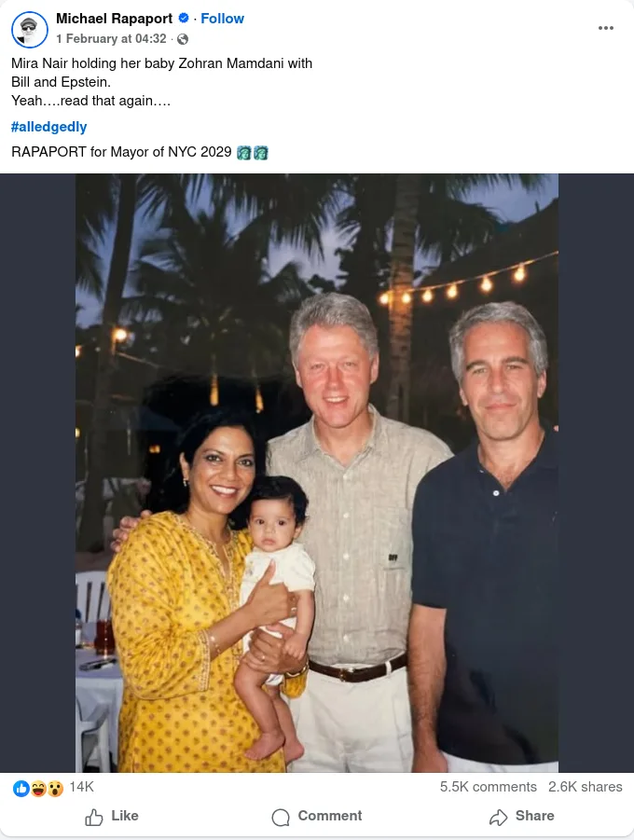Viewport: 634px width, 840px height.
Task: Open the #alledgedly hashtag link
Action: click(x=48, y=127)
